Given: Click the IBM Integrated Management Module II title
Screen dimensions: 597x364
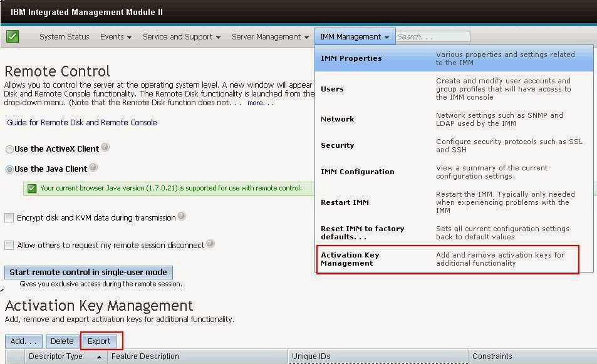Looking at the screenshot, I should pyautogui.click(x=86, y=12).
